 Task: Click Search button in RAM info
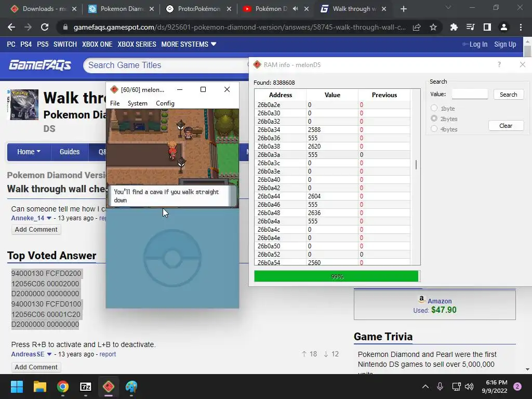508,95
